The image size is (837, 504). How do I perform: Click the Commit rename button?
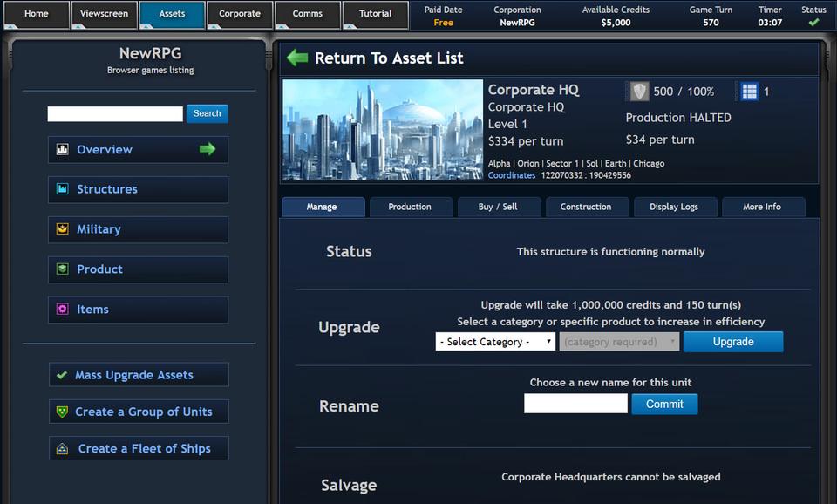point(664,404)
